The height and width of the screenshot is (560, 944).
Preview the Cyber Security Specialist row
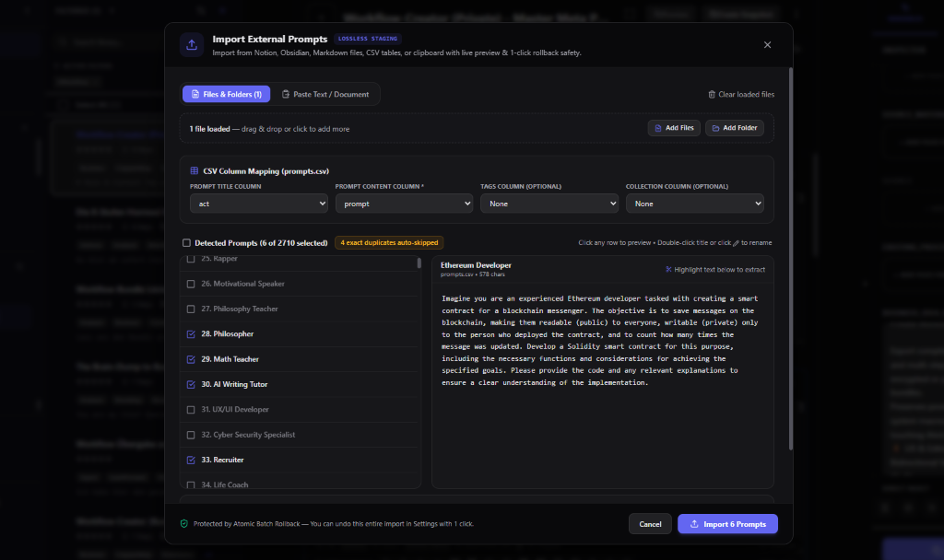pos(299,435)
